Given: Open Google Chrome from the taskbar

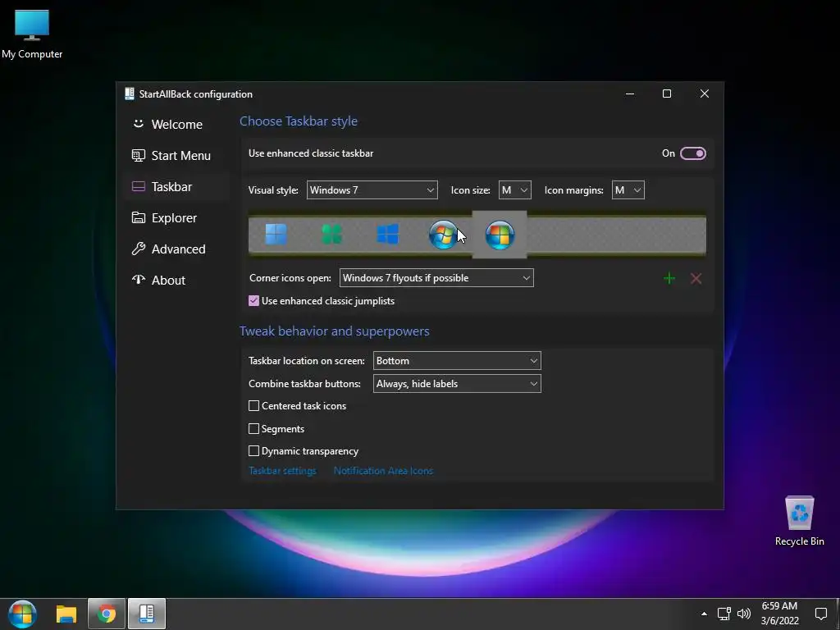Looking at the screenshot, I should pos(107,614).
